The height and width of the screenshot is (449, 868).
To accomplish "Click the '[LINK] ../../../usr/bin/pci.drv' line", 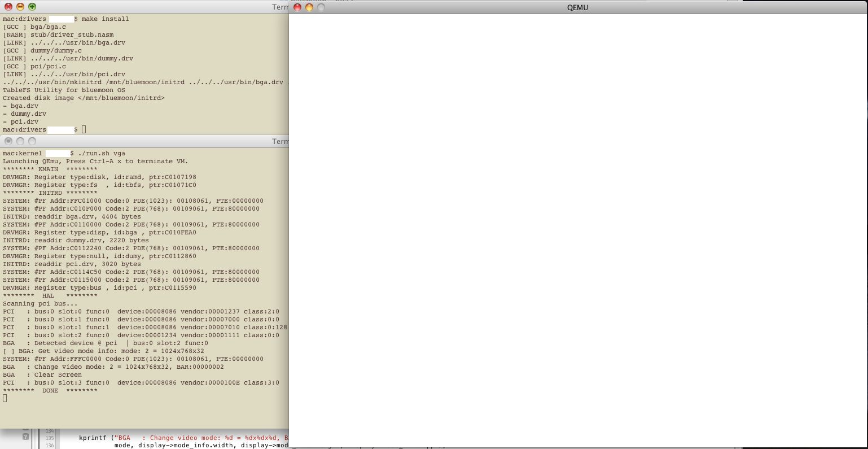I will pos(64,74).
